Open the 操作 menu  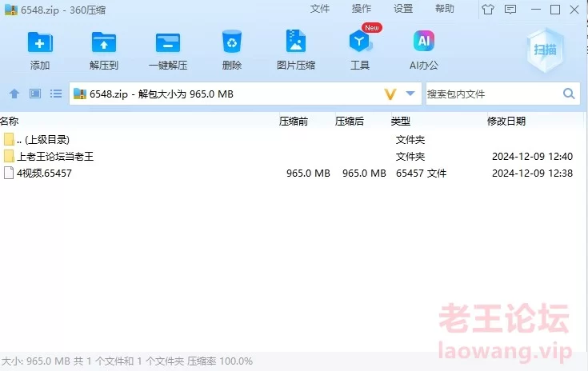point(361,9)
